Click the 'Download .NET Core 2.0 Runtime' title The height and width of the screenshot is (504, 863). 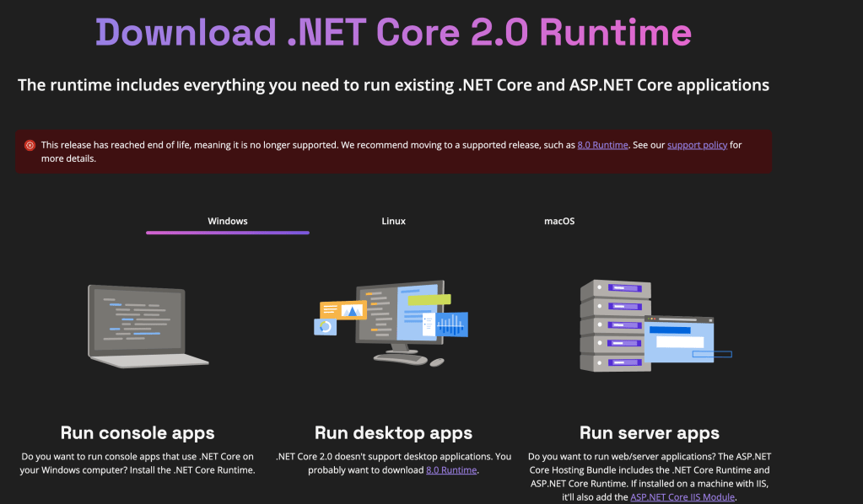(x=393, y=32)
